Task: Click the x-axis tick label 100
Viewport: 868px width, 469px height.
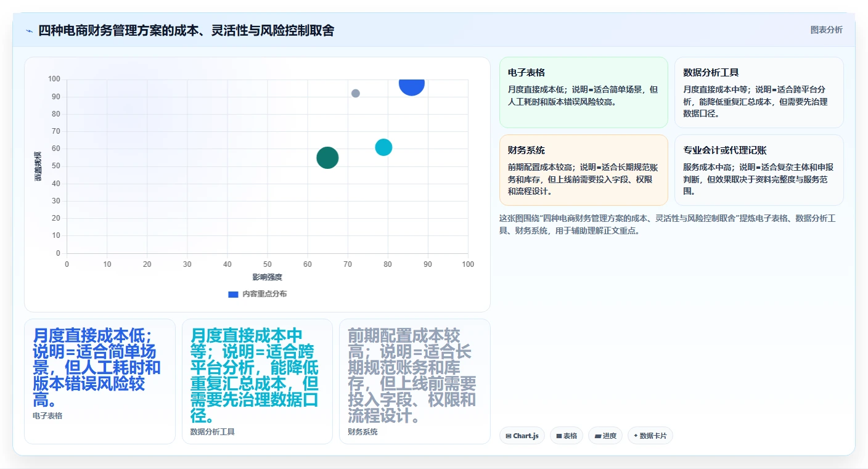Action: point(468,264)
